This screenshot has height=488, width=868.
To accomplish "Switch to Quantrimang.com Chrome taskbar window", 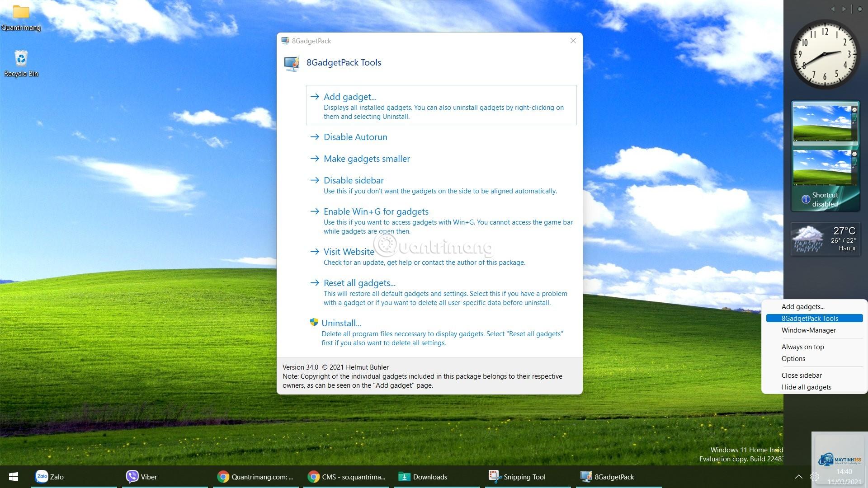I will [256, 477].
